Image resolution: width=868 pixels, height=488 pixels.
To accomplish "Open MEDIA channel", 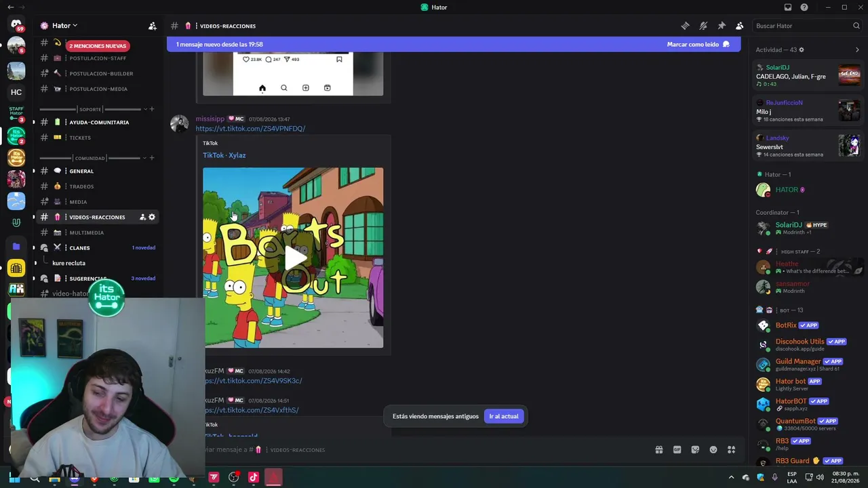I will point(97,202).
